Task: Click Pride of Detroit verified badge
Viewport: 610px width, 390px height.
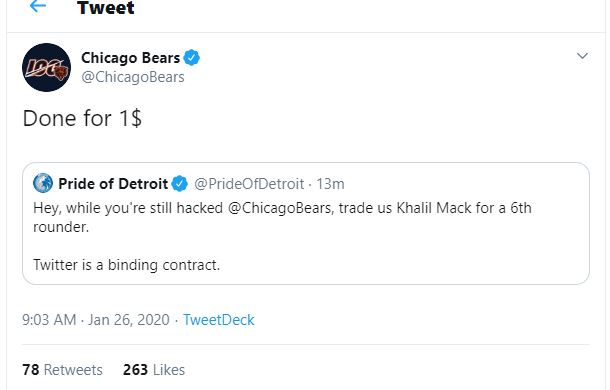Action: point(179,184)
